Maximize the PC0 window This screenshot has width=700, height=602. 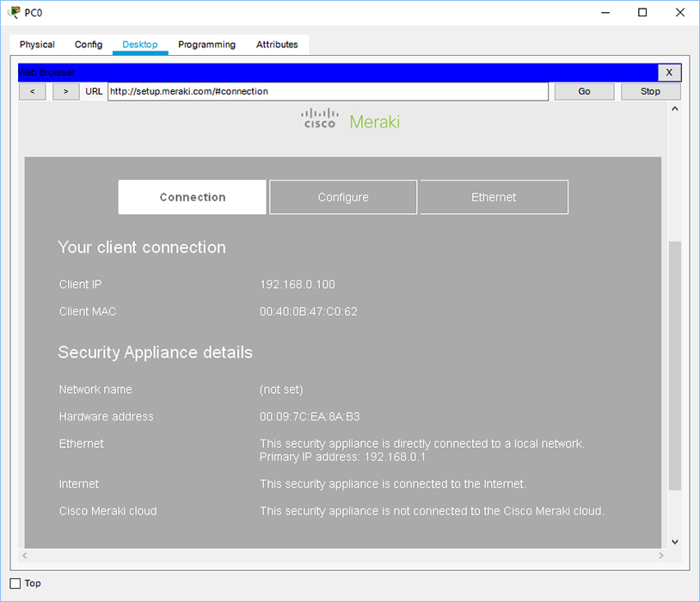pyautogui.click(x=642, y=13)
